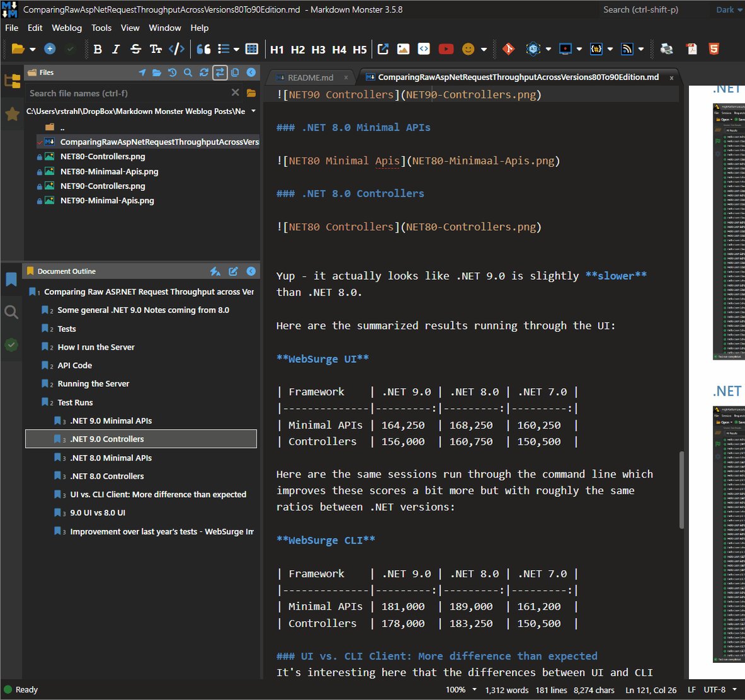Screen dimensions: 745x700
Task: Open the search sidebar with the magnifier icon
Action: [x=11, y=312]
